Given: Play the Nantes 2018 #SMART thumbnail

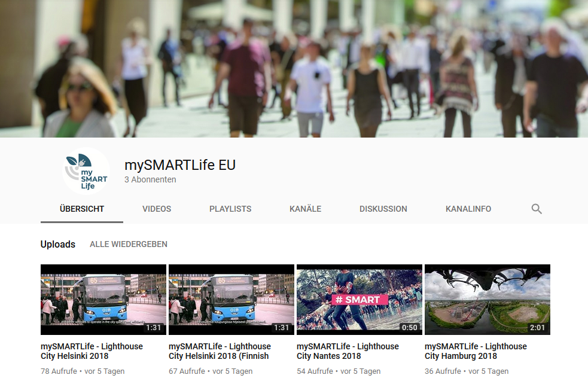Looking at the screenshot, I should 359,300.
